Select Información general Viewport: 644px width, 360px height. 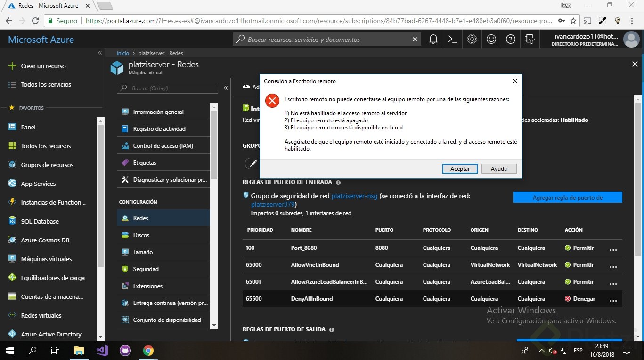pos(163,112)
